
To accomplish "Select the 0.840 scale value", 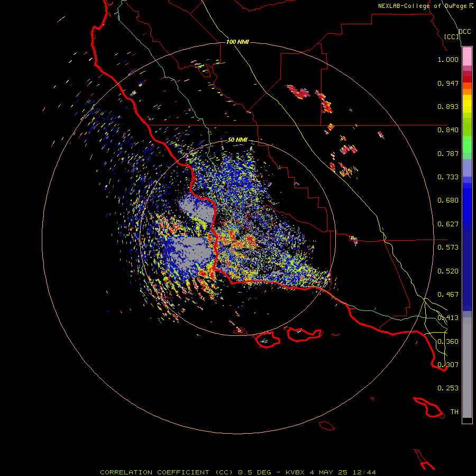I will pyautogui.click(x=448, y=130).
